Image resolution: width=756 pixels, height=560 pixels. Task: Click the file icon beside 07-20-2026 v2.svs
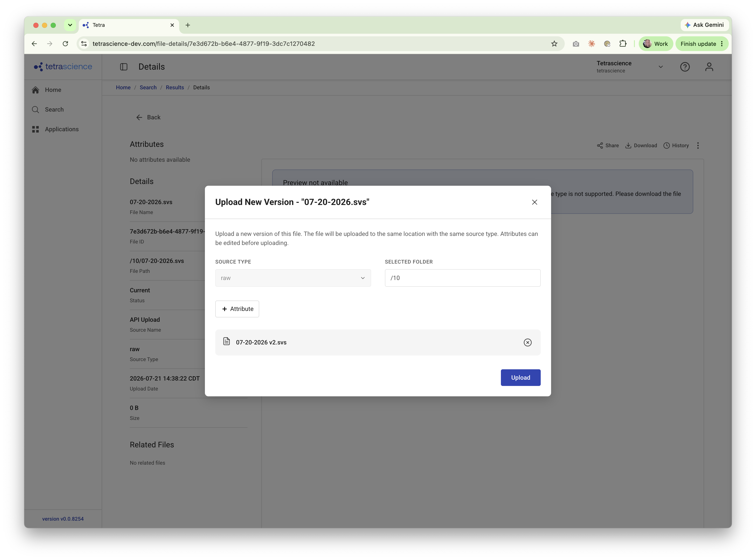(x=226, y=341)
